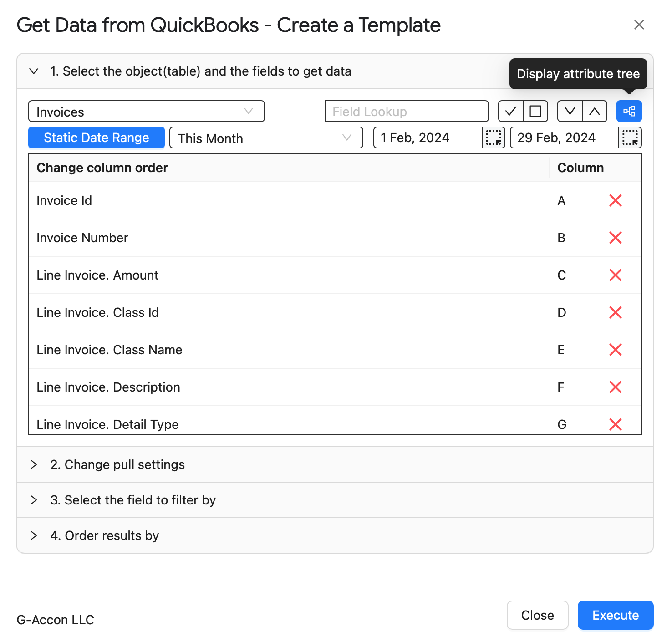Select the Line Invoice. Description row

[x=335, y=387]
